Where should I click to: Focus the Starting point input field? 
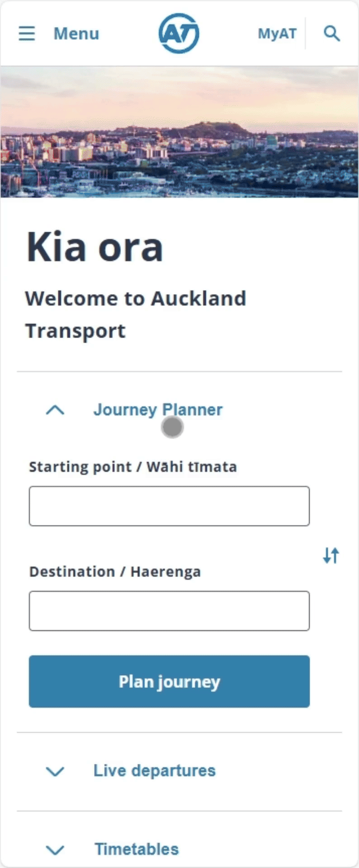click(169, 506)
